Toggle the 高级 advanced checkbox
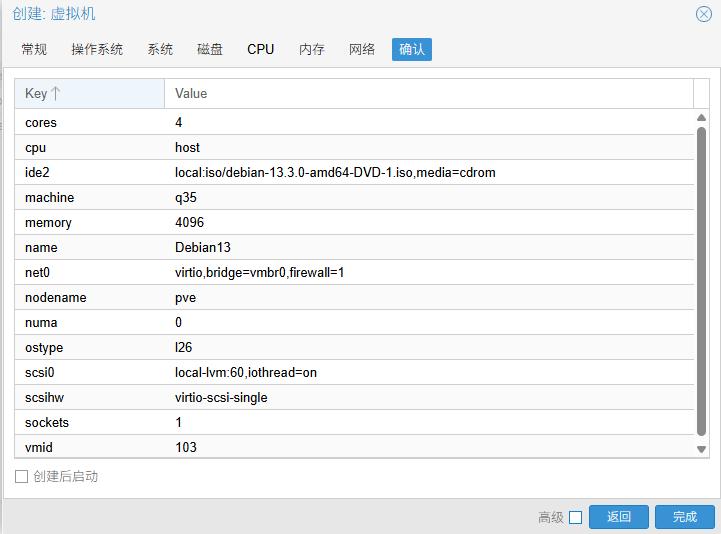 tap(575, 517)
